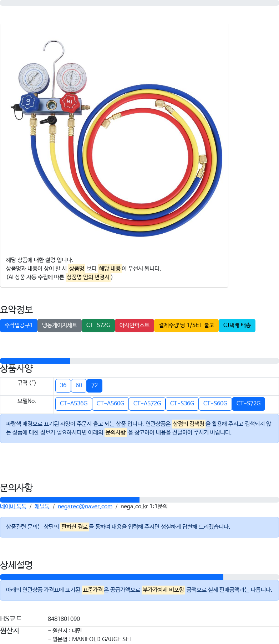Click the CJ택배 배송 shipping tag
This screenshot has width=279, height=644.
(237, 326)
